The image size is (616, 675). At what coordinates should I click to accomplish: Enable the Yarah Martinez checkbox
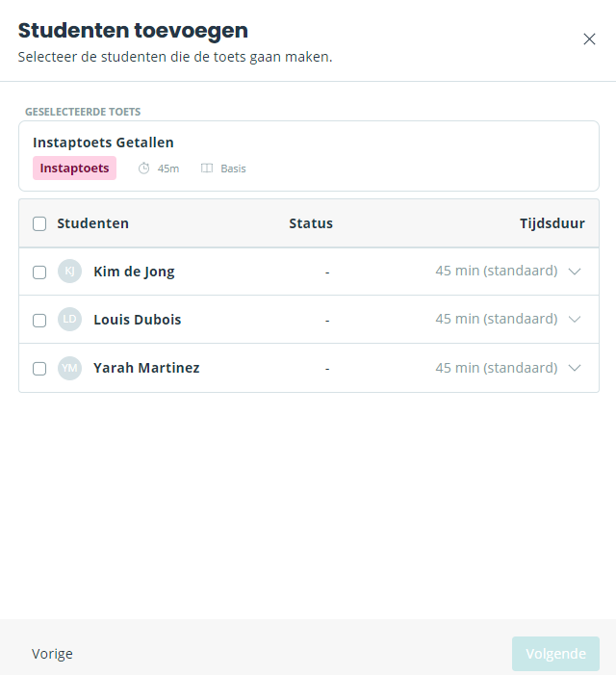[x=39, y=369]
